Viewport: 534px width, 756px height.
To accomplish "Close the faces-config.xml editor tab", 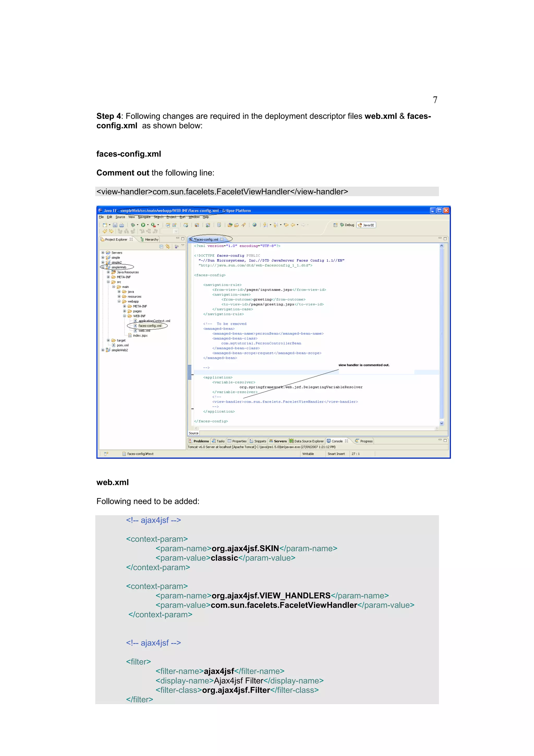I will (x=222, y=239).
